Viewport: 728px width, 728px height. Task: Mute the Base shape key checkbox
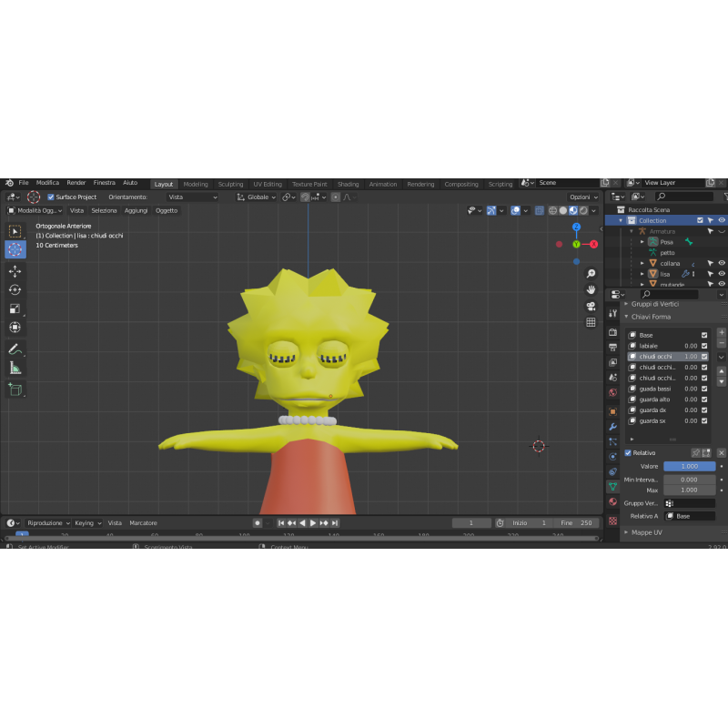(704, 335)
